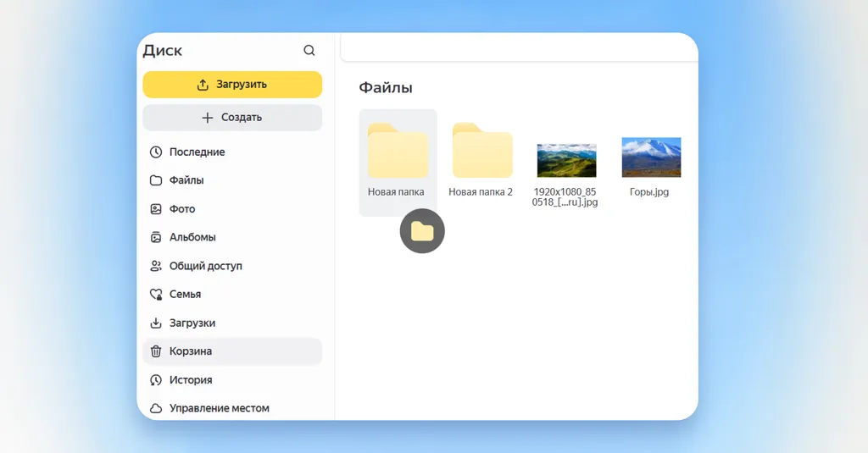Click the people icon beside Общий доступ
This screenshot has width=868, height=453.
click(x=156, y=266)
